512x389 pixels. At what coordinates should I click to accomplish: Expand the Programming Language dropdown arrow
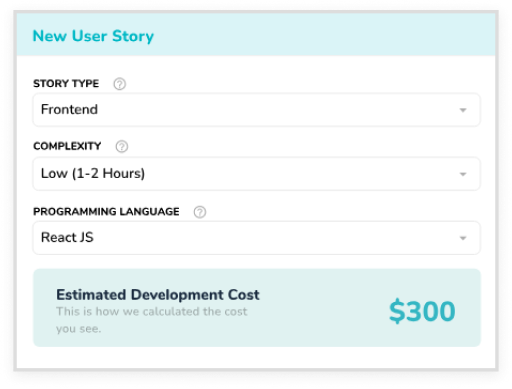pyautogui.click(x=463, y=238)
